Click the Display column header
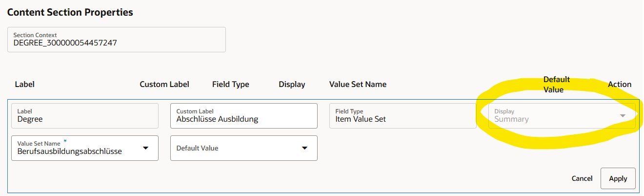644x196 pixels. [x=292, y=84]
